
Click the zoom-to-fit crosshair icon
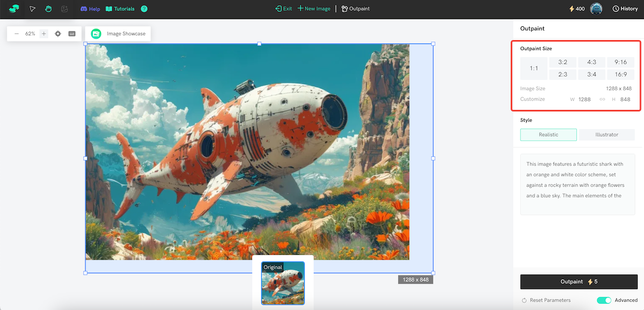coord(57,33)
